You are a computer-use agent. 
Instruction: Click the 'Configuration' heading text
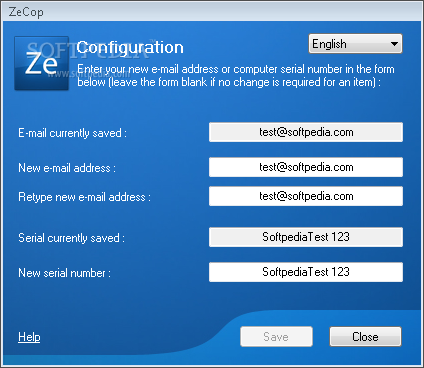pyautogui.click(x=130, y=48)
